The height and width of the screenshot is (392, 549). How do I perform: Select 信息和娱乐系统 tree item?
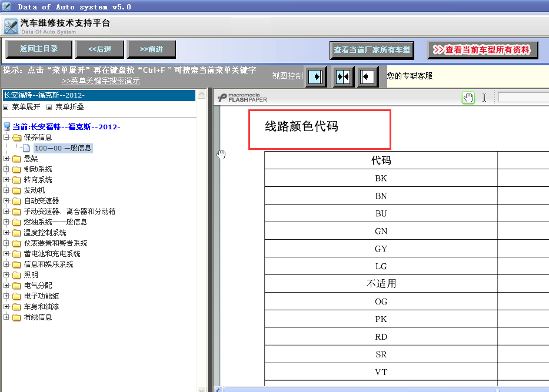[48, 264]
